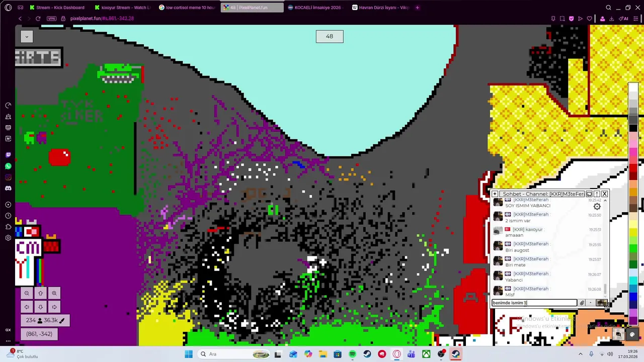
Task: Click the cooldown counter showing 48
Action: pos(330,36)
